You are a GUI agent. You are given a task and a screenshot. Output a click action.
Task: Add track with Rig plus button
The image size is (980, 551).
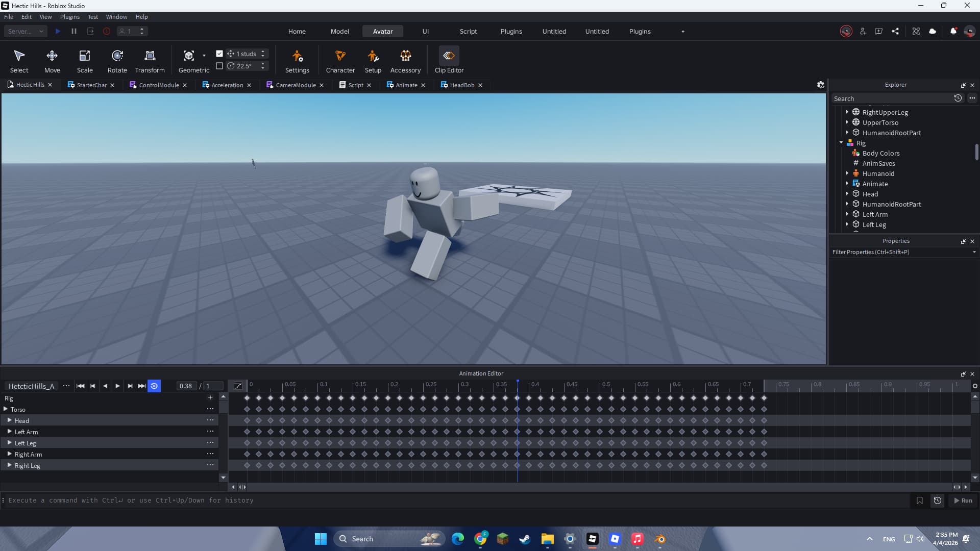tap(210, 398)
